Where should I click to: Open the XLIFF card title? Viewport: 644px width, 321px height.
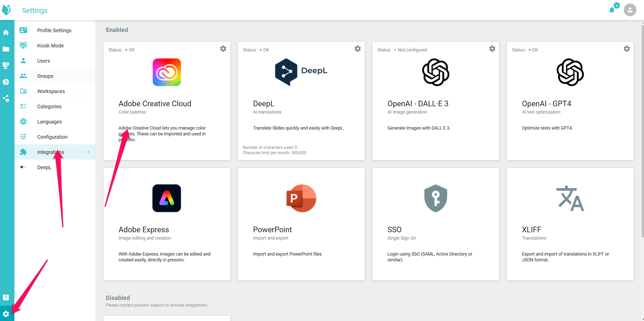coord(532,229)
